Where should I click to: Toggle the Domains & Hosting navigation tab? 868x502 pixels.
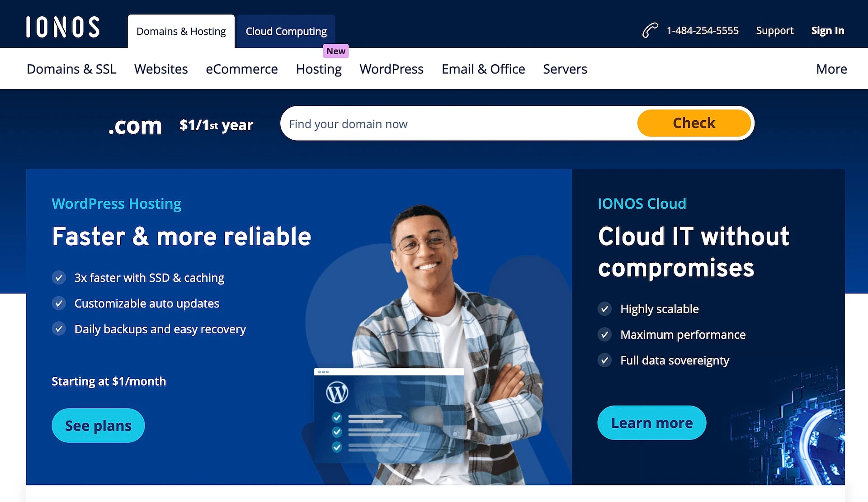point(182,31)
